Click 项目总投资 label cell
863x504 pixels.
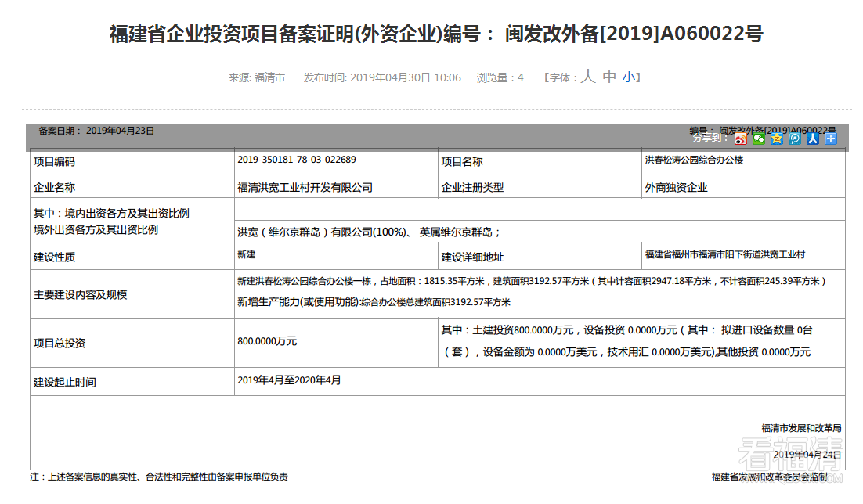point(132,344)
